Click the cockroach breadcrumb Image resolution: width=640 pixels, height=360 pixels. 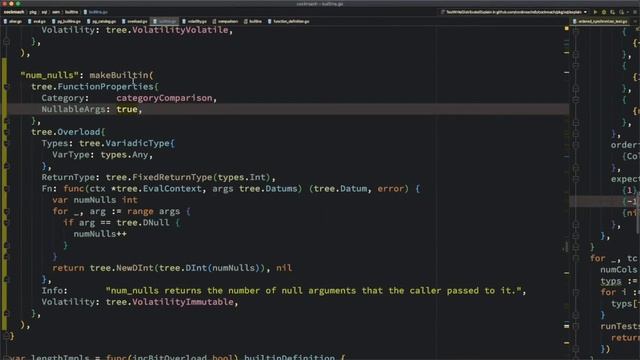pyautogui.click(x=14, y=12)
